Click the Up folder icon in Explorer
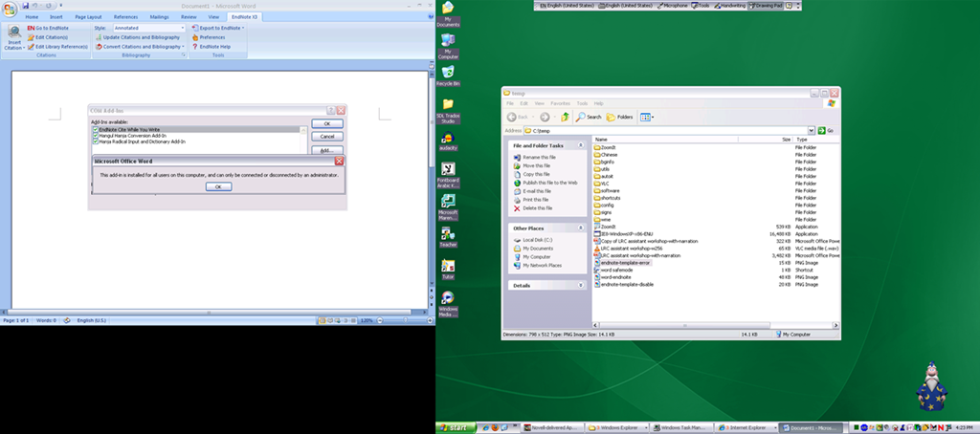Viewport: 980px width, 434px height. [x=566, y=117]
